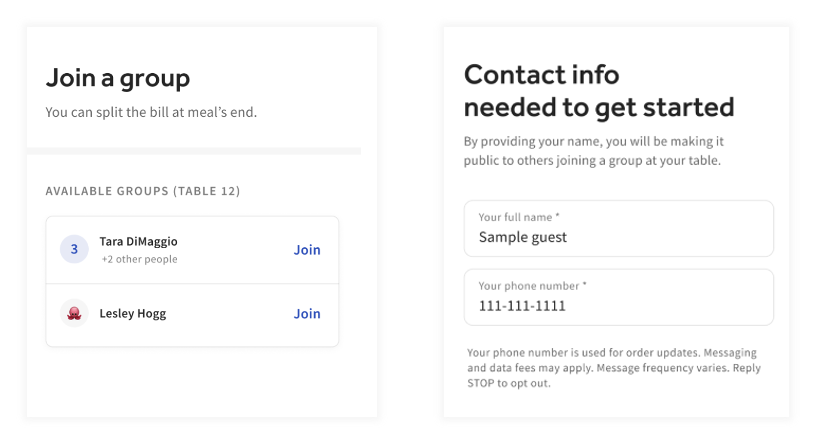The image size is (826, 444).
Task: Click the "+2 other people" text
Action: 139,260
